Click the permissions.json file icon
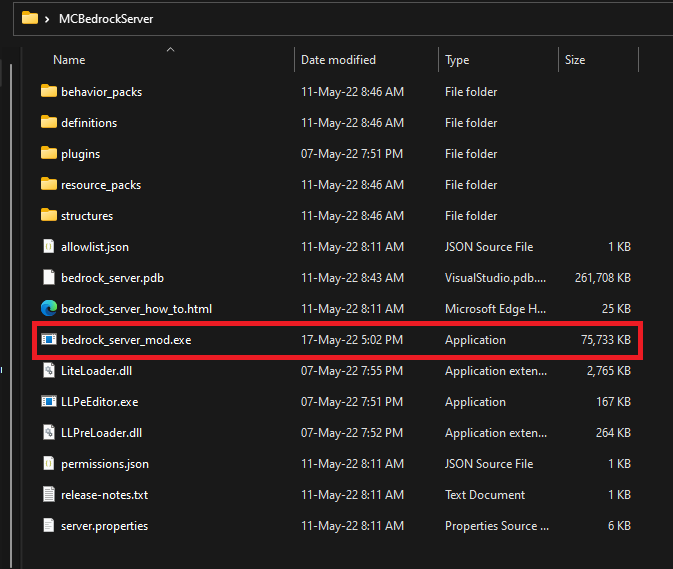Image resolution: width=673 pixels, height=569 pixels. tap(49, 463)
